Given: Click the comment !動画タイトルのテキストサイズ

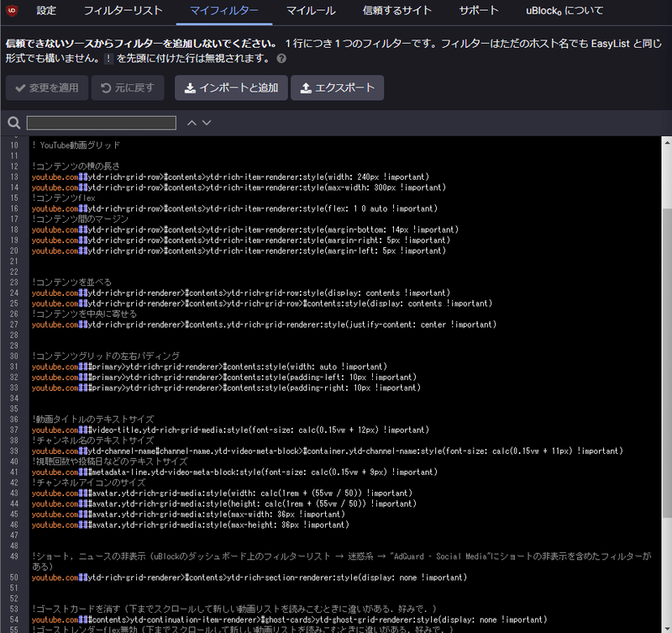Looking at the screenshot, I should coord(93,419).
